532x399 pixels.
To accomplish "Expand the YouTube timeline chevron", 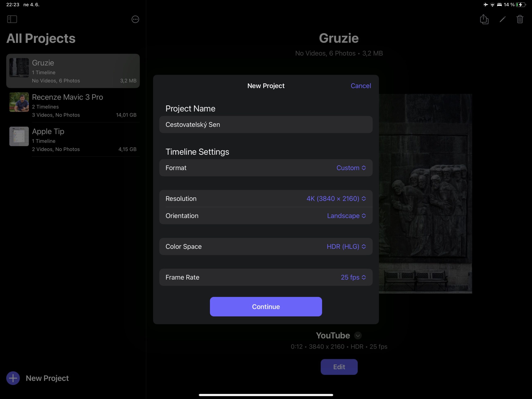I will (358, 335).
